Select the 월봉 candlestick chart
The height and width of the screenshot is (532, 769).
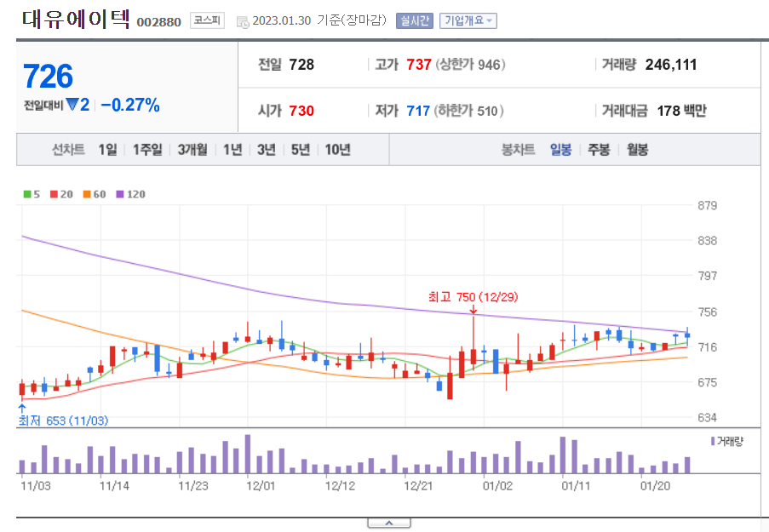pos(637,150)
